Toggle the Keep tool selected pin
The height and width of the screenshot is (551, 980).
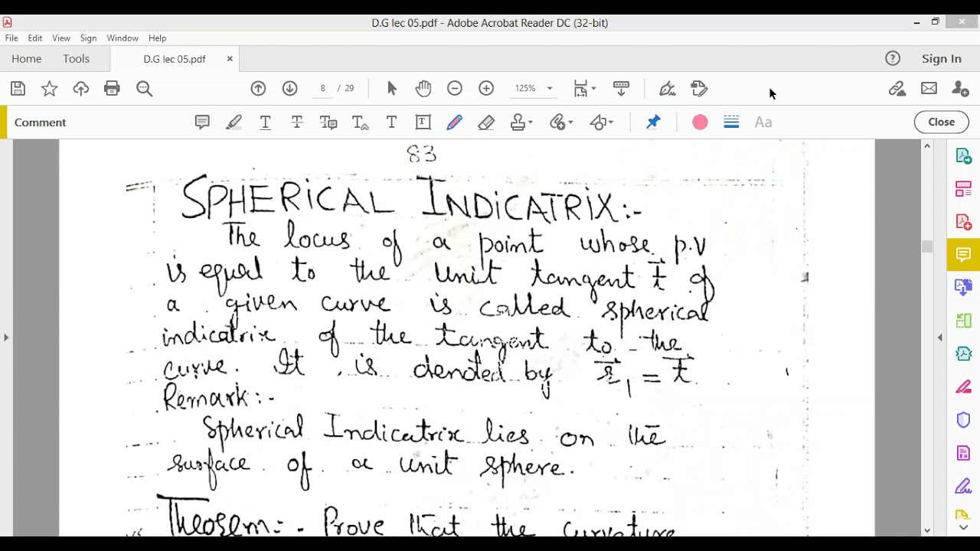pyautogui.click(x=653, y=122)
